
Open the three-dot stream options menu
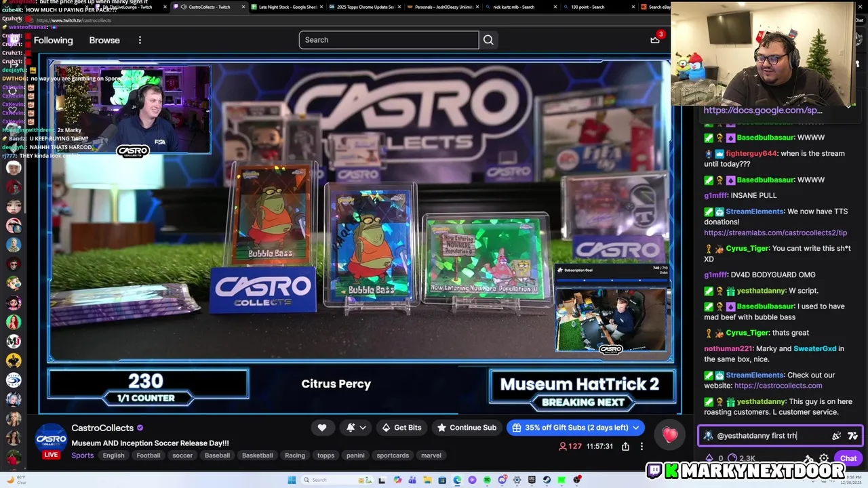coord(642,447)
